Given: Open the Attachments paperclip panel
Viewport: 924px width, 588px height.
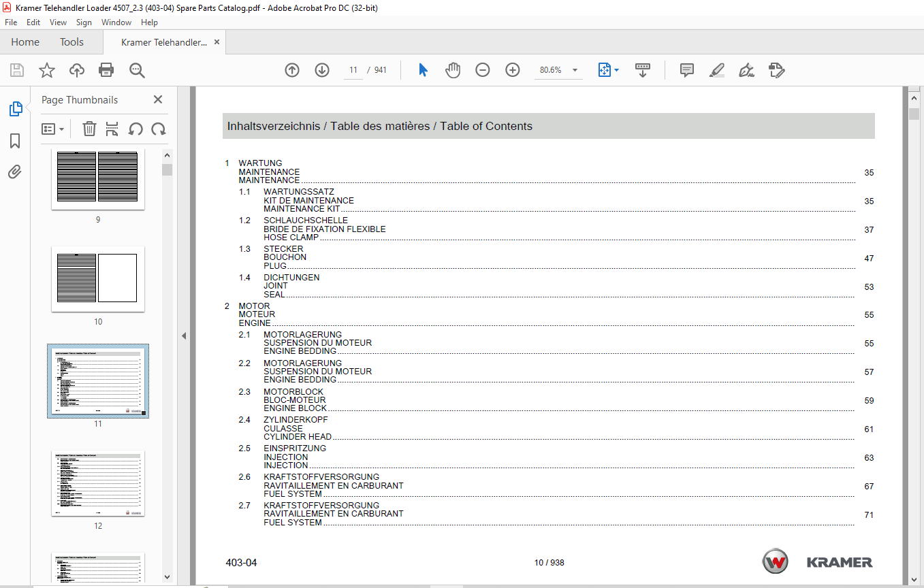Looking at the screenshot, I should pyautogui.click(x=15, y=171).
